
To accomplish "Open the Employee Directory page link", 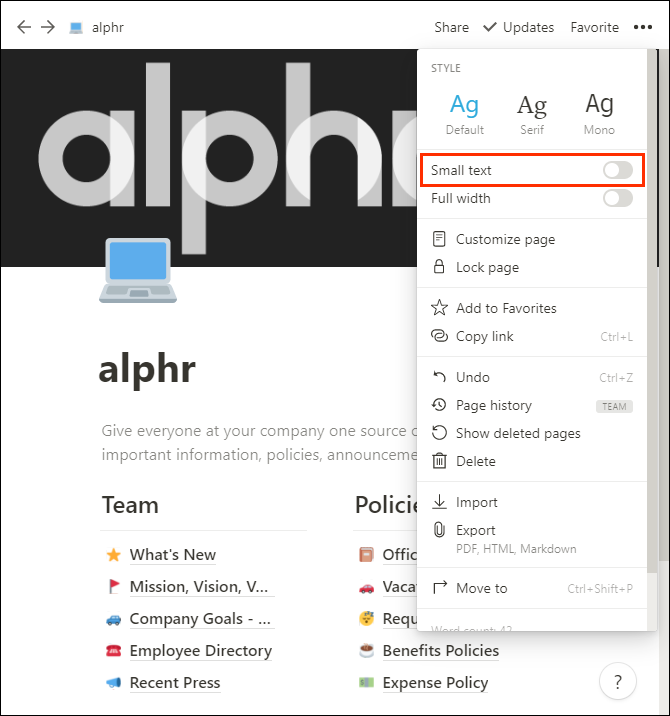I will click(200, 650).
